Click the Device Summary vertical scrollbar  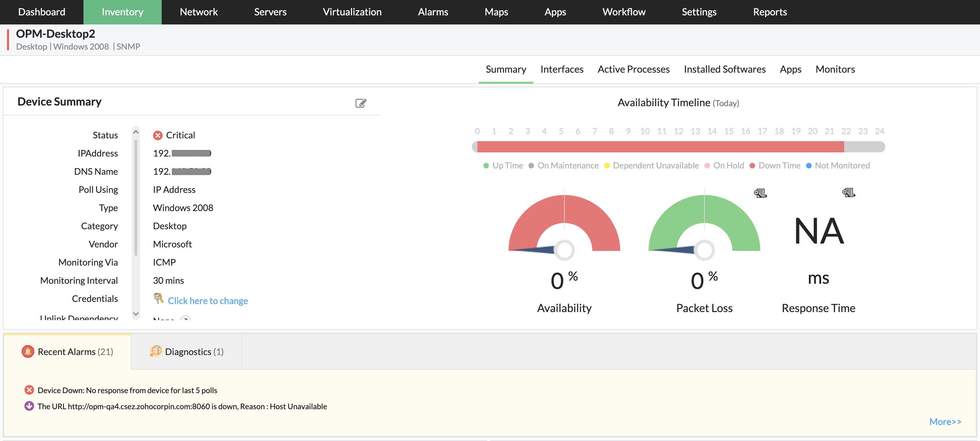pos(136,198)
